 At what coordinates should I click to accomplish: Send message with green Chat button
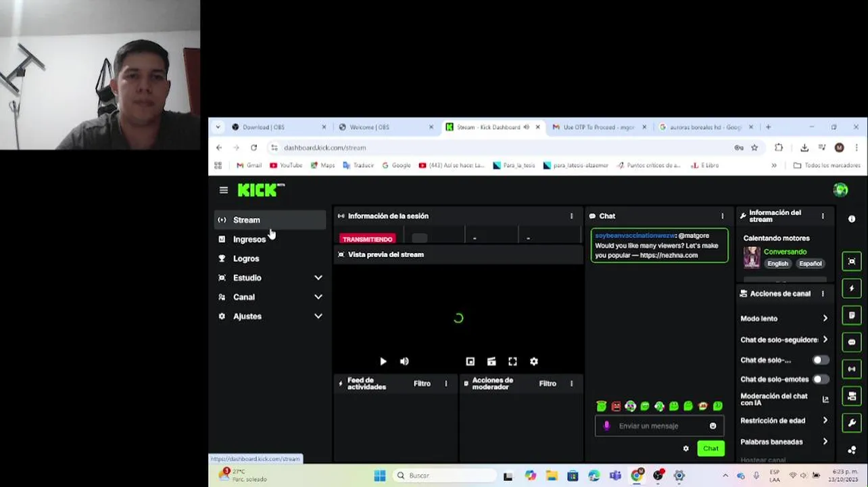coord(710,448)
